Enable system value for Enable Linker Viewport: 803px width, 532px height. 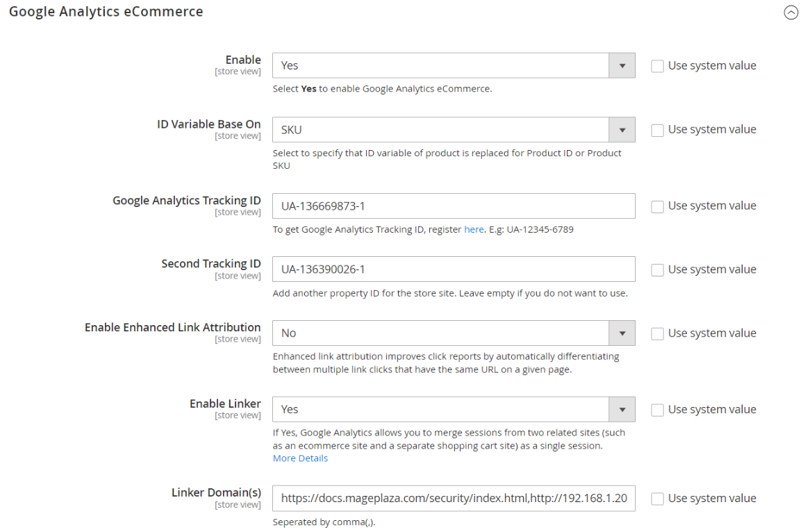(657, 410)
